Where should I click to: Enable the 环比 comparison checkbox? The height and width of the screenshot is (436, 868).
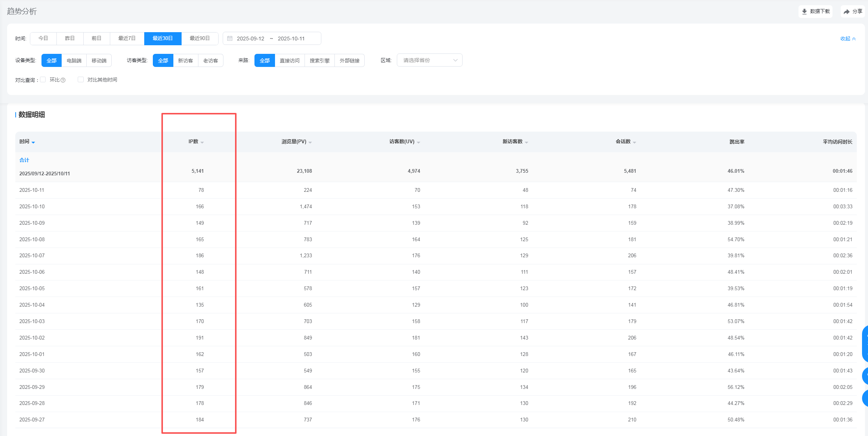pos(43,80)
